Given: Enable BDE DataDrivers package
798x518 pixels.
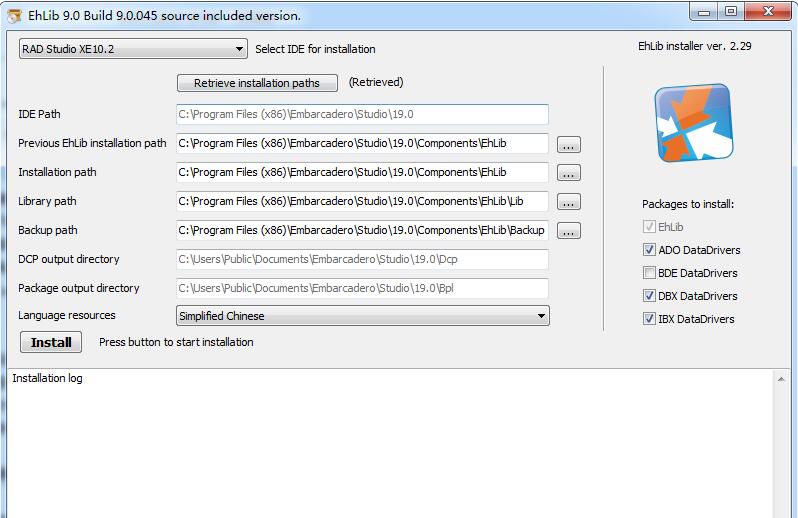Looking at the screenshot, I should tap(650, 273).
